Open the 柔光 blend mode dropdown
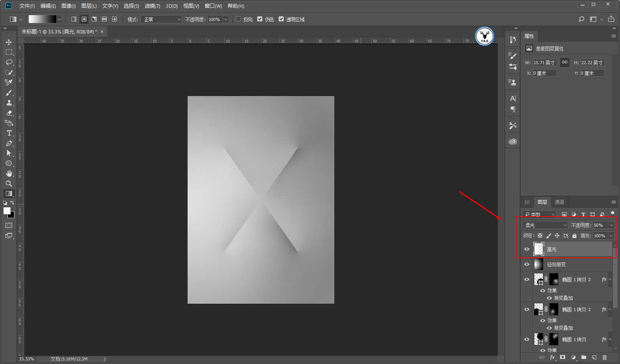This screenshot has width=620, height=364. click(545, 225)
